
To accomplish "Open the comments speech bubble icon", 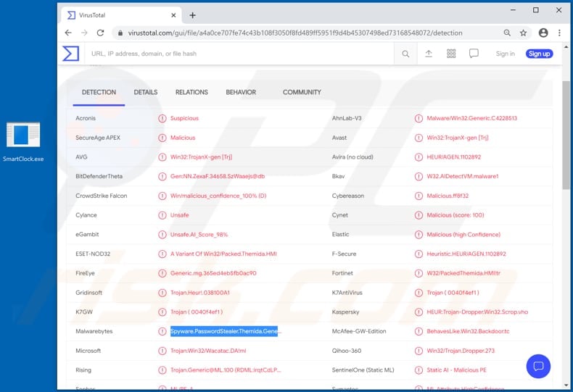I will click(474, 54).
